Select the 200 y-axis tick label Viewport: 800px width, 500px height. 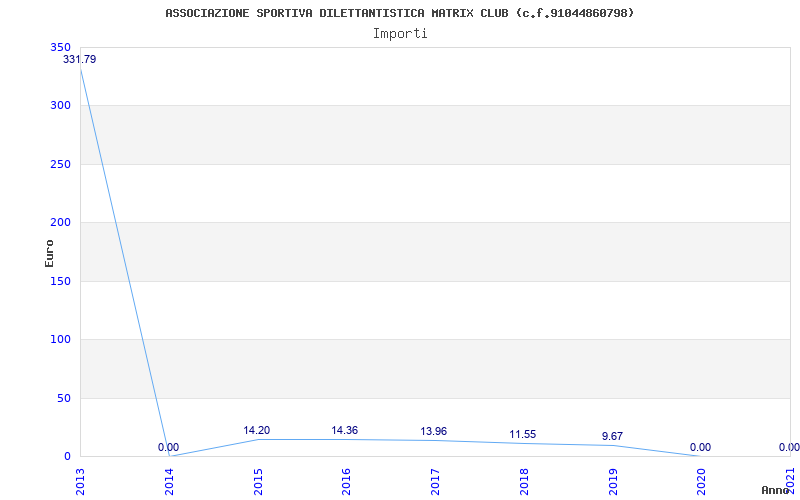click(60, 222)
